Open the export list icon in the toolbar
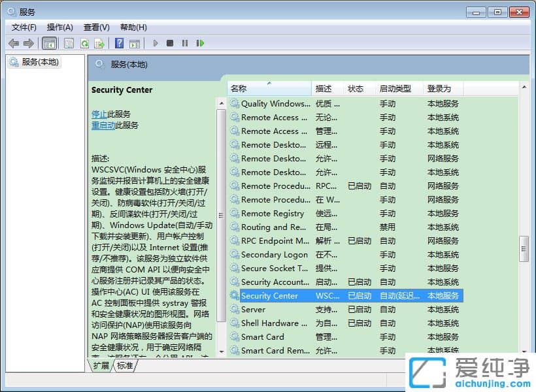Screen dimensions: 536x392 pos(99,43)
